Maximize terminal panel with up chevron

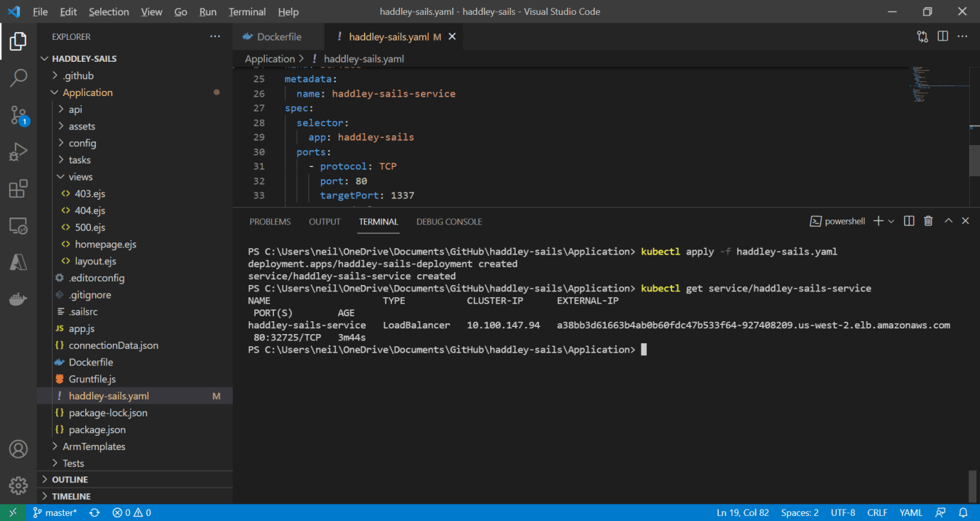tap(948, 221)
